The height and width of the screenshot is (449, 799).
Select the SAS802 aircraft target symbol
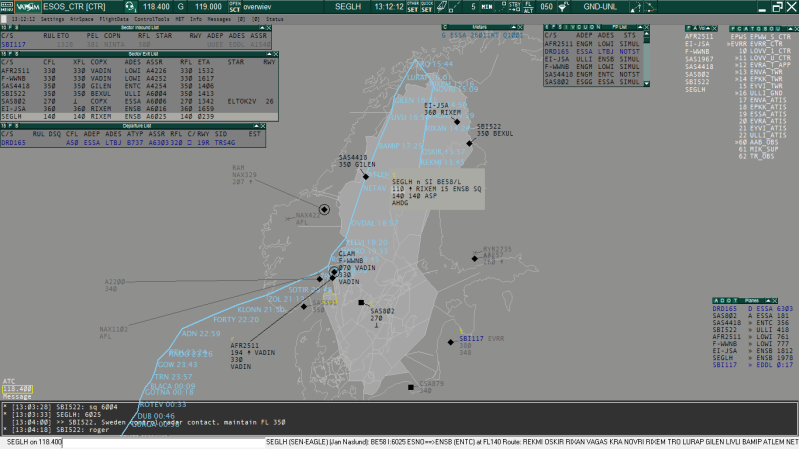tap(362, 301)
